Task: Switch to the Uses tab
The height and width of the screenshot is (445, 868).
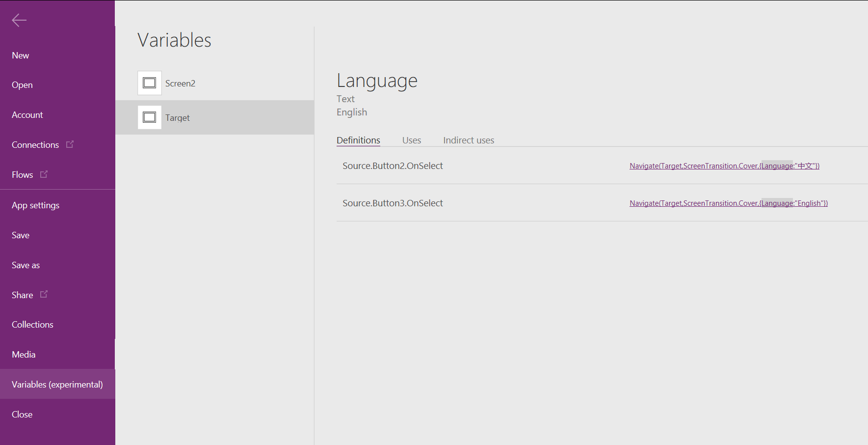Action: pyautogui.click(x=411, y=140)
